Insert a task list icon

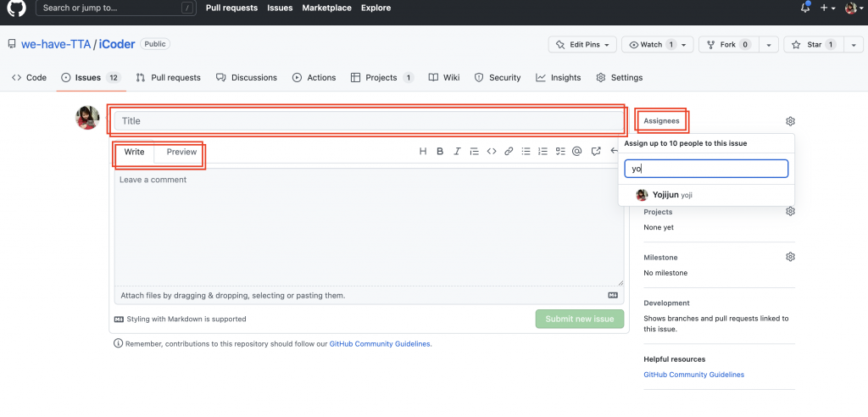click(x=560, y=151)
